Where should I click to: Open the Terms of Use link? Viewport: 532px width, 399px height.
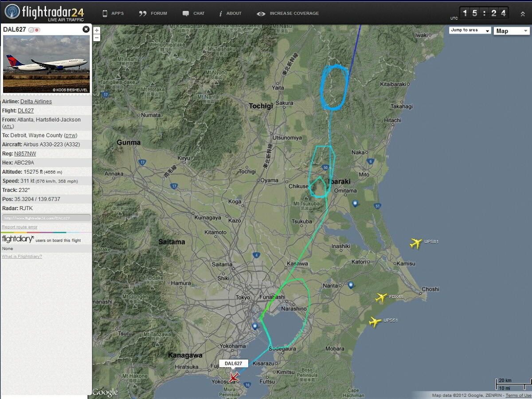tap(518, 395)
